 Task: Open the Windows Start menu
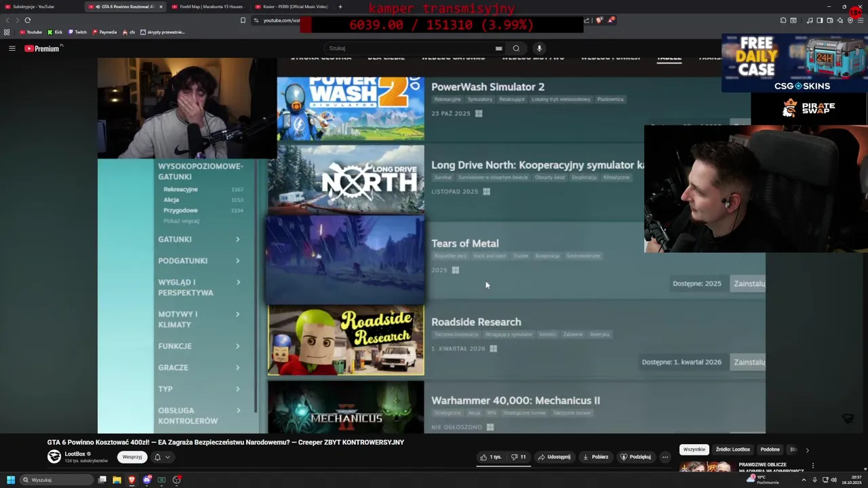point(10,480)
